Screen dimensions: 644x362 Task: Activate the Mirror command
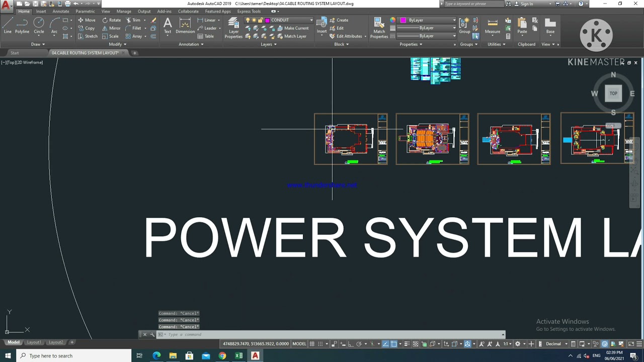tap(111, 28)
